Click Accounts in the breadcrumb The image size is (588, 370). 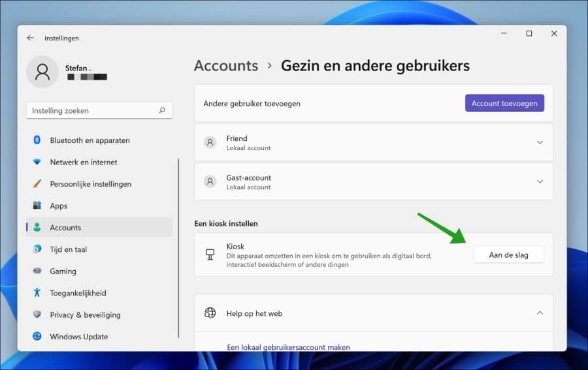pos(226,66)
